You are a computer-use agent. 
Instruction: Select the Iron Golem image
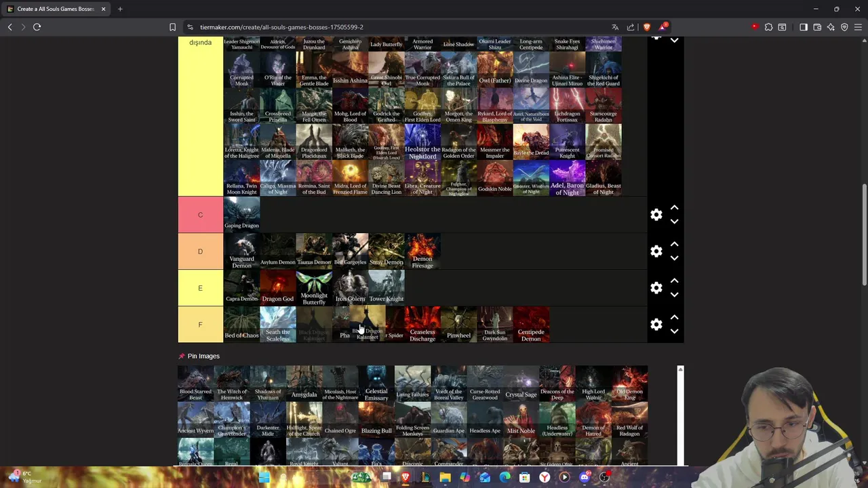(350, 288)
